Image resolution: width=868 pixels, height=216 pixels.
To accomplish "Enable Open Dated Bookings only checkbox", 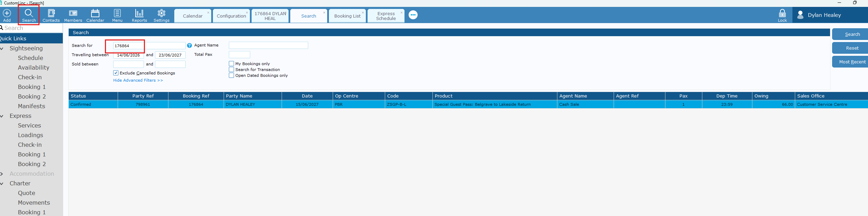I will pyautogui.click(x=231, y=75).
